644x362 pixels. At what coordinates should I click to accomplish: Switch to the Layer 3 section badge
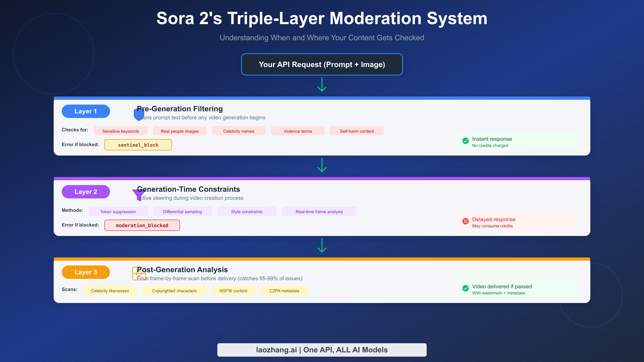tap(86, 272)
